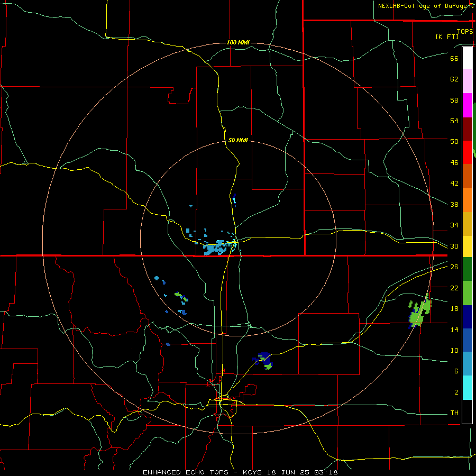Viewport: 476px width, 476px height.
Task: Pick the gold legend swatch
Action: click(x=467, y=223)
